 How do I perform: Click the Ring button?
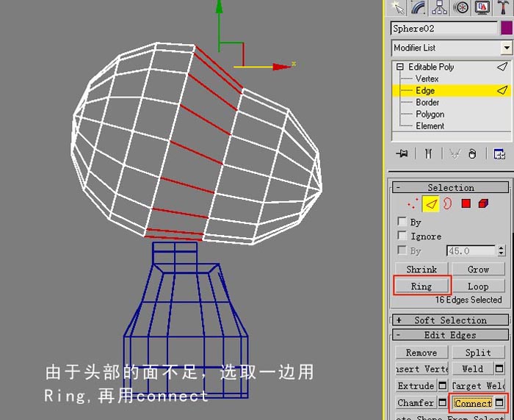click(421, 286)
